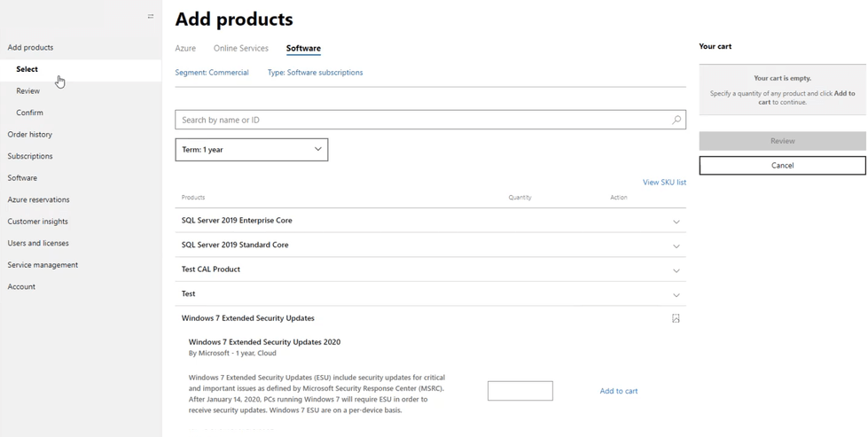Go to the Confirm step in sidebar
Viewport: 868px width, 437px height.
(x=29, y=113)
